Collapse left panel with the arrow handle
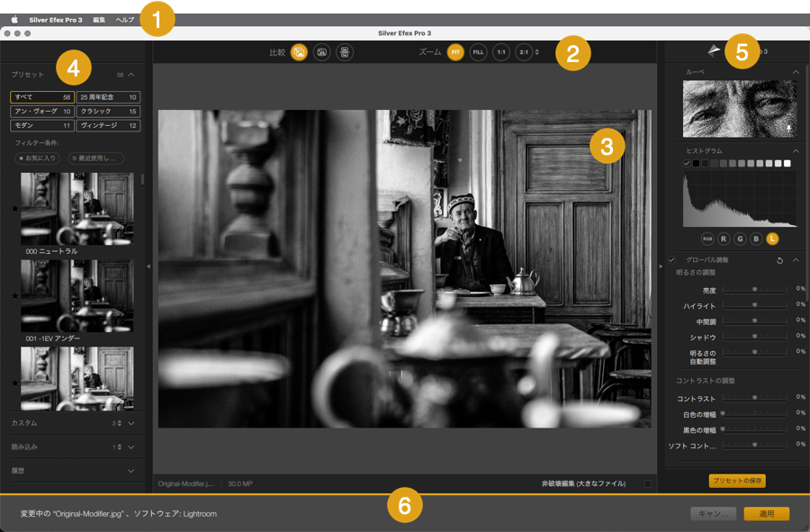This screenshot has height=532, width=810. [148, 266]
